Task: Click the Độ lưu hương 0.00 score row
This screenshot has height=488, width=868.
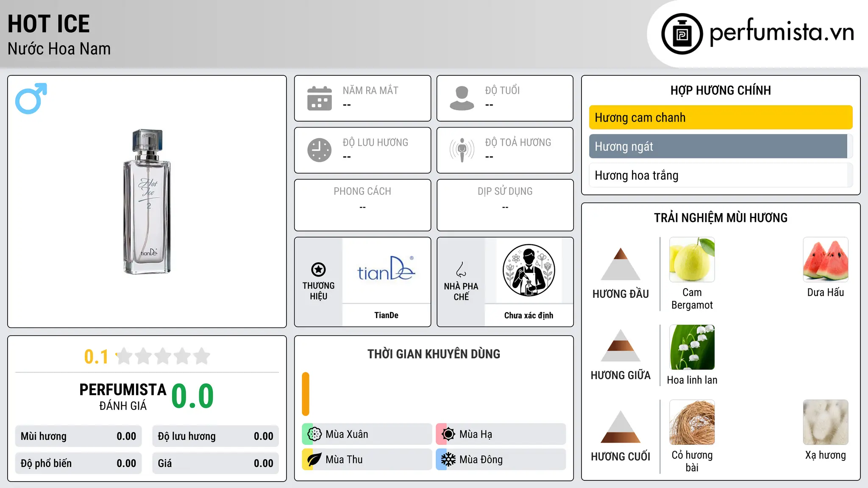Action: tap(215, 436)
